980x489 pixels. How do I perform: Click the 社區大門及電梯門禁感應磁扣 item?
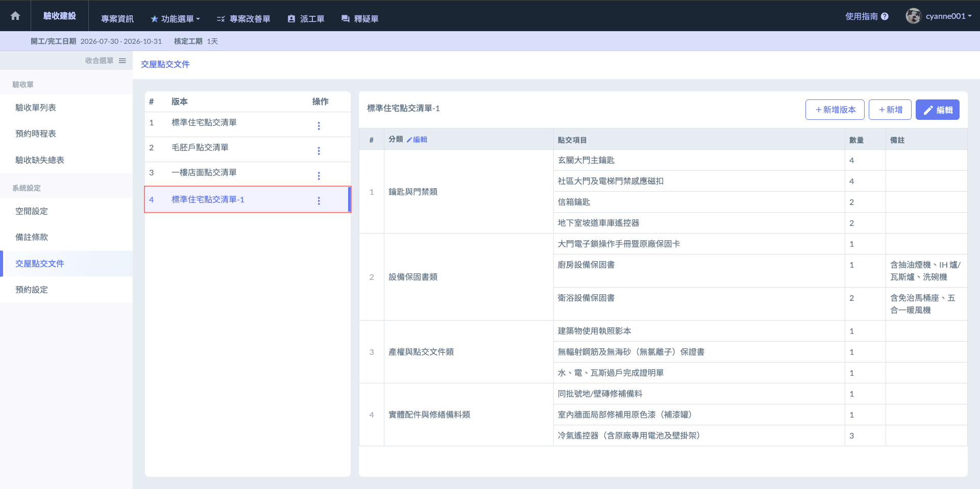click(610, 181)
